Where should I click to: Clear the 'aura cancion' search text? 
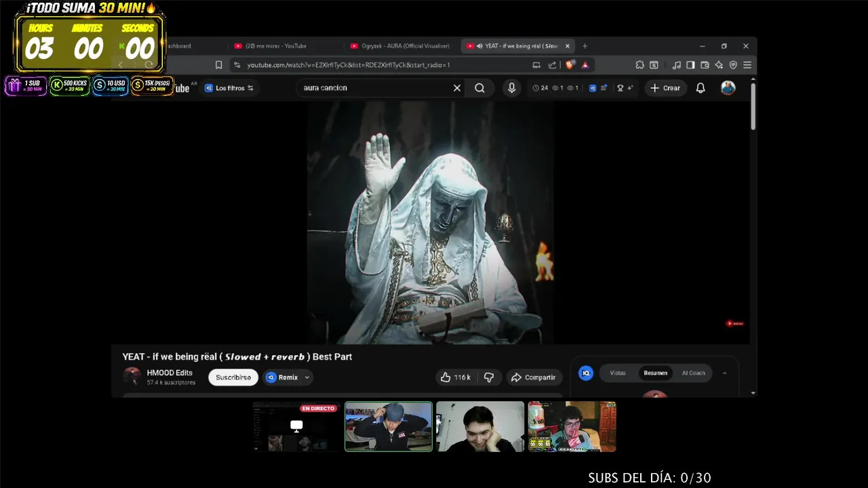(457, 88)
